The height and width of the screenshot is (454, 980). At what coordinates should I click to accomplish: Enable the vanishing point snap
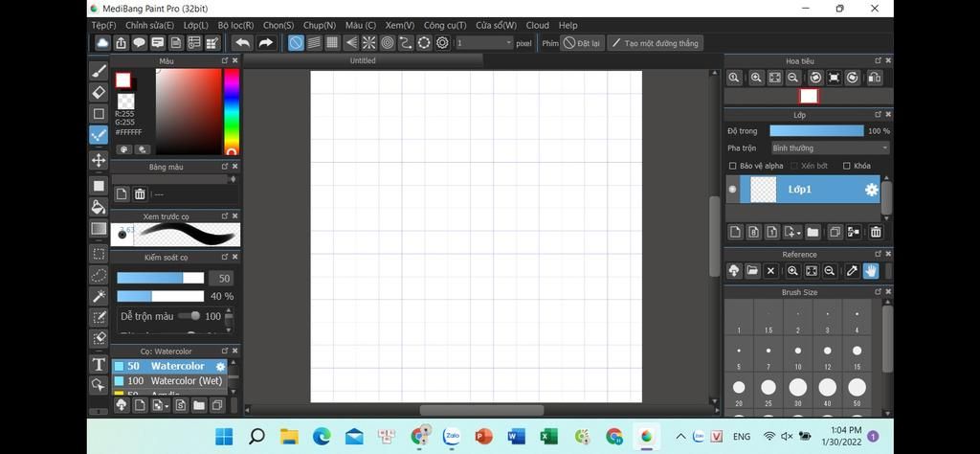point(351,43)
